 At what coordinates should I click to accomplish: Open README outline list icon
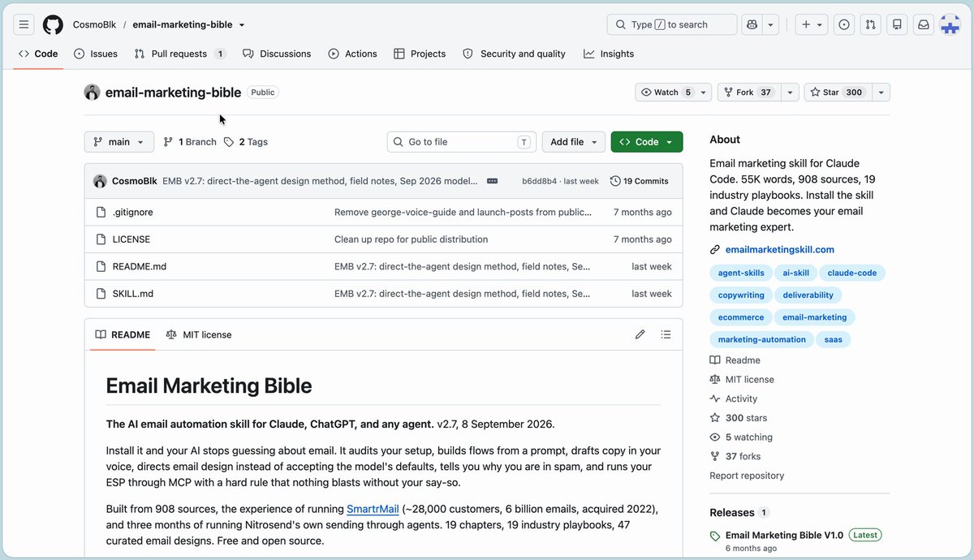pos(666,334)
